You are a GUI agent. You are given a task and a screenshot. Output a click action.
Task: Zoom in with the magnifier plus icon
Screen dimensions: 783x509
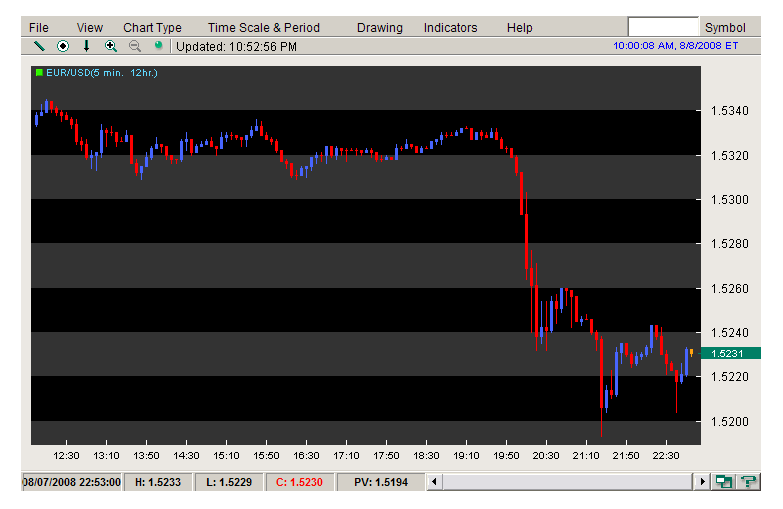111,46
